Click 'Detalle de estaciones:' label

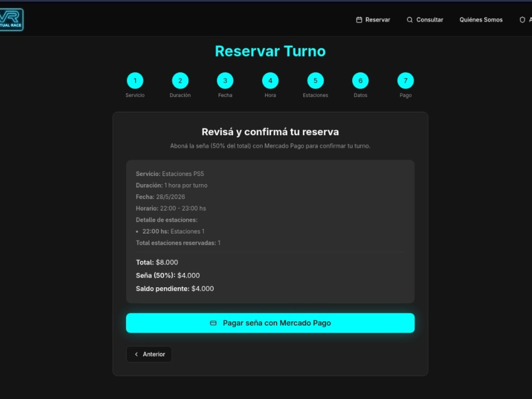point(167,220)
